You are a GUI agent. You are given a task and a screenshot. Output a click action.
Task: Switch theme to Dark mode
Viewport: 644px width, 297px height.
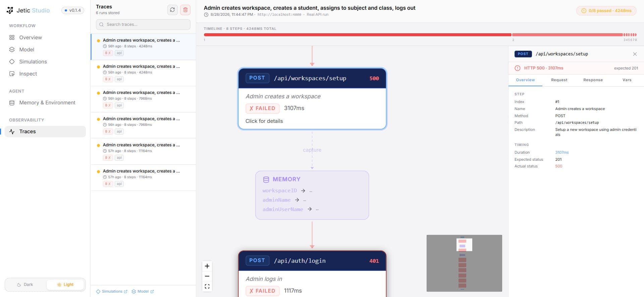point(25,285)
